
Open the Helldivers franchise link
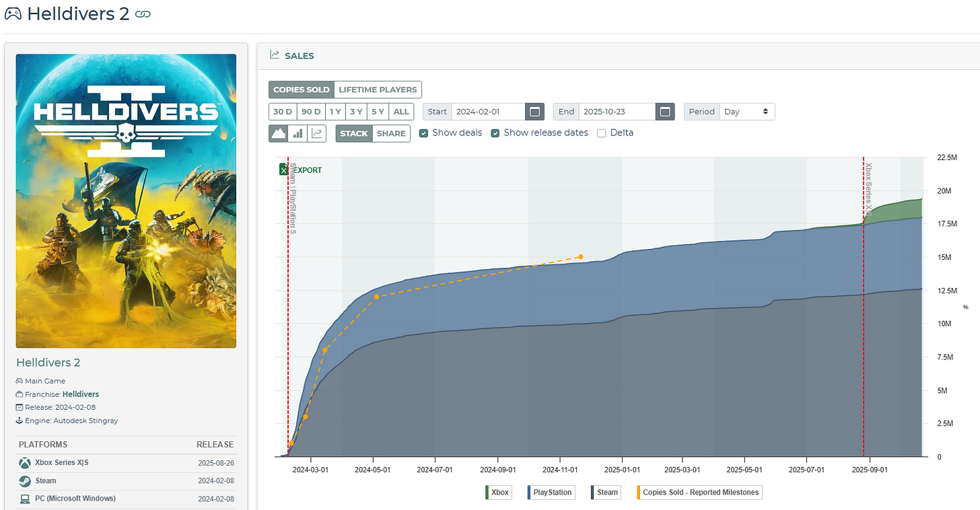coord(81,394)
